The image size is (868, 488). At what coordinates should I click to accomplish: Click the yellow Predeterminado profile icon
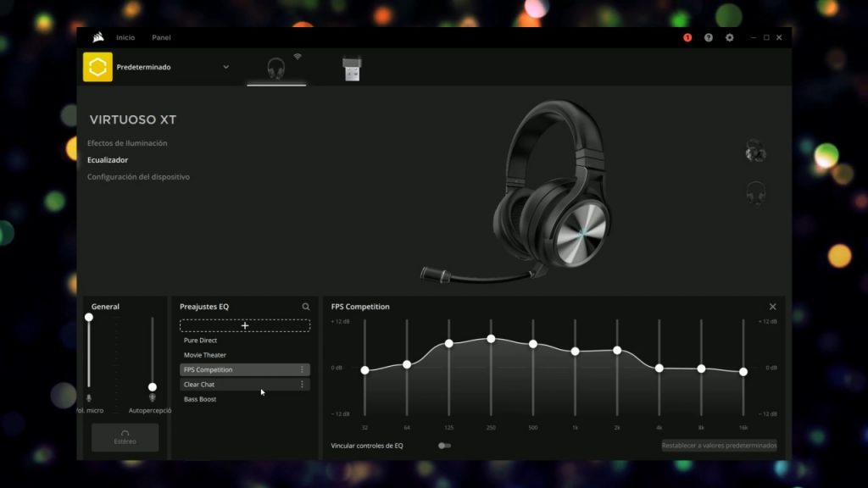click(97, 67)
